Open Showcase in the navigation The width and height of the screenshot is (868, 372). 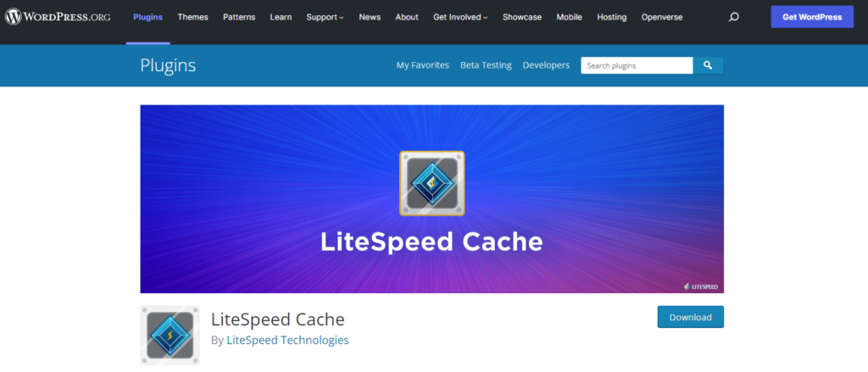coord(522,17)
